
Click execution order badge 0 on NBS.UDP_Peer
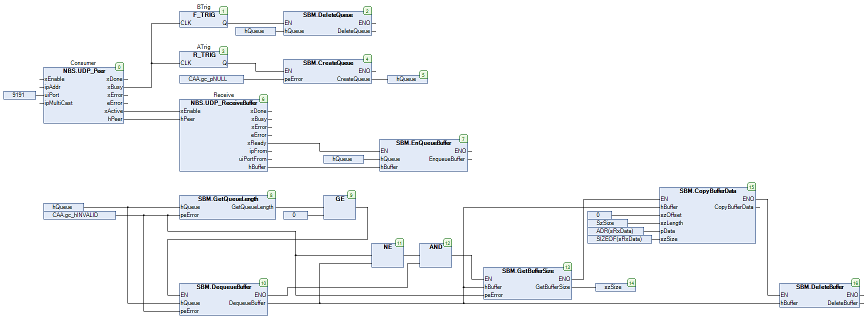click(119, 67)
